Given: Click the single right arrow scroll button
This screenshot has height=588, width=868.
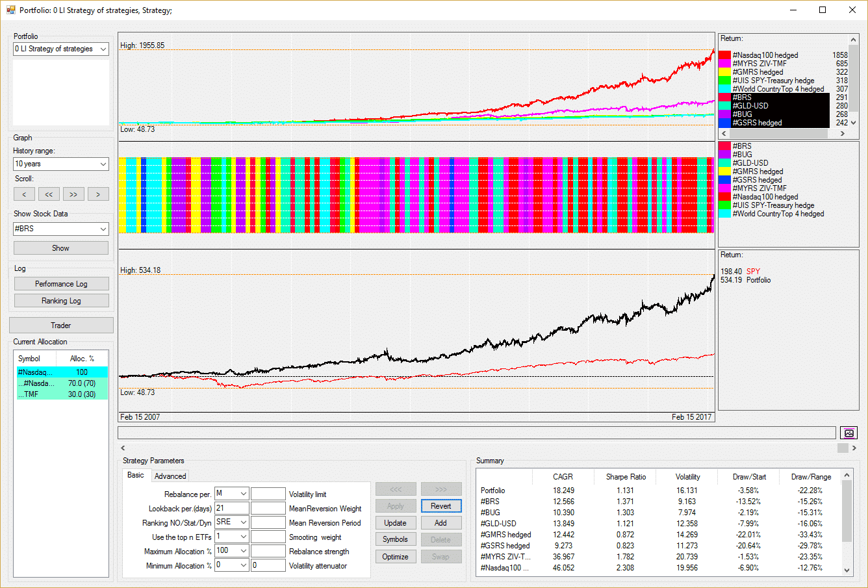Looking at the screenshot, I should pos(98,194).
